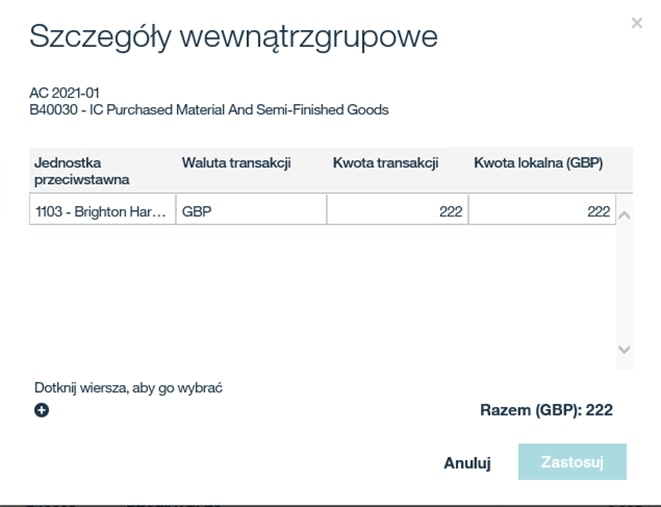Click the Zastosuj button
This screenshot has width=661, height=507.
(x=572, y=463)
